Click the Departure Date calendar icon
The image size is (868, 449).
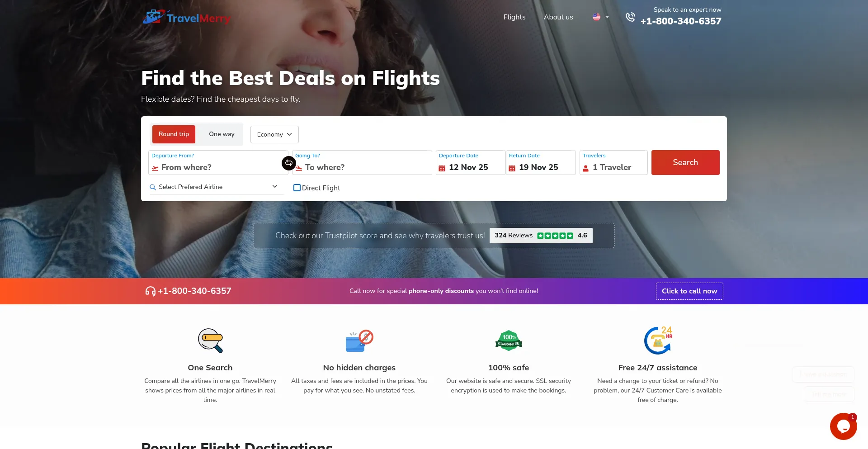pyautogui.click(x=442, y=168)
